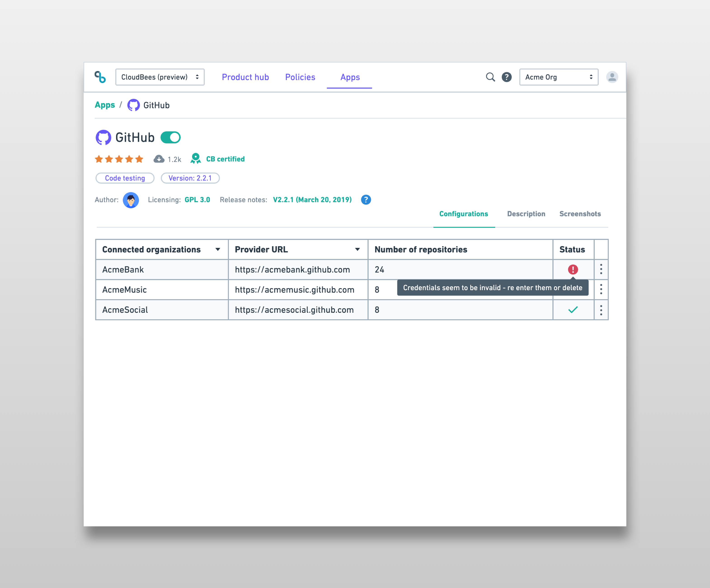Viewport: 710px width, 588px height.
Task: Click the repository count 24 cell
Action: tap(460, 270)
